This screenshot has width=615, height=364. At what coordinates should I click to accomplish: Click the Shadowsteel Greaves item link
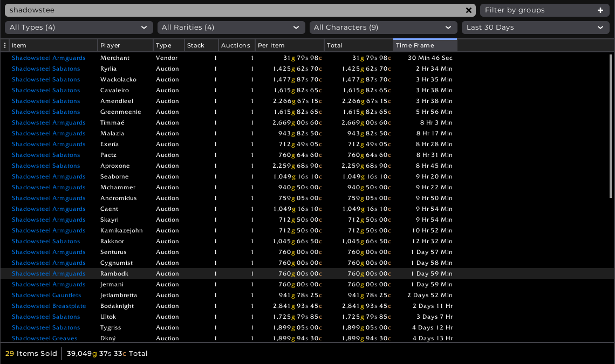[44, 338]
